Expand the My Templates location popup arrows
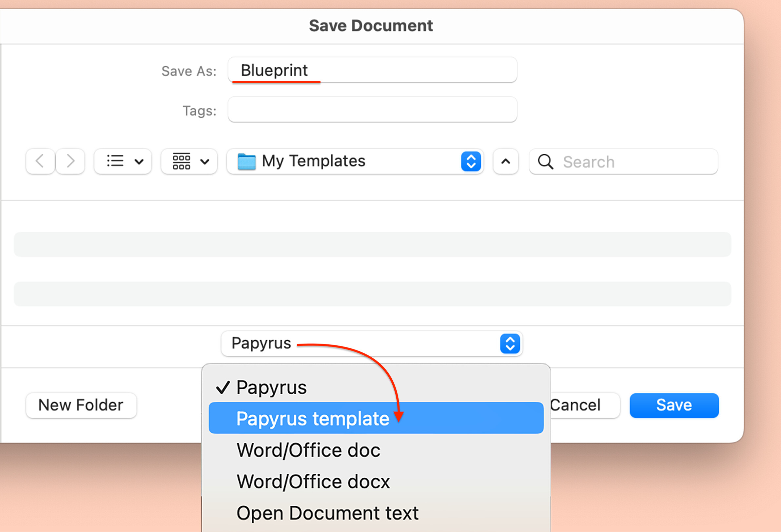781x532 pixels. pos(471,162)
